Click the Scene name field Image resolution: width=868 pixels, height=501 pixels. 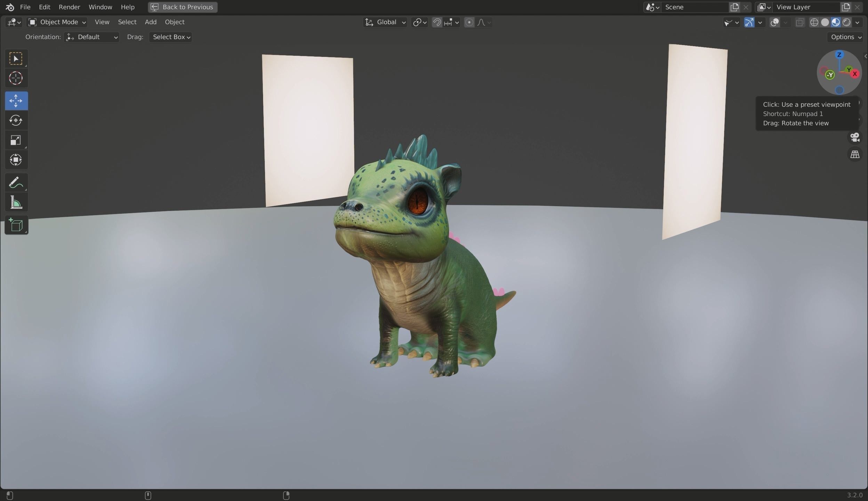point(694,7)
